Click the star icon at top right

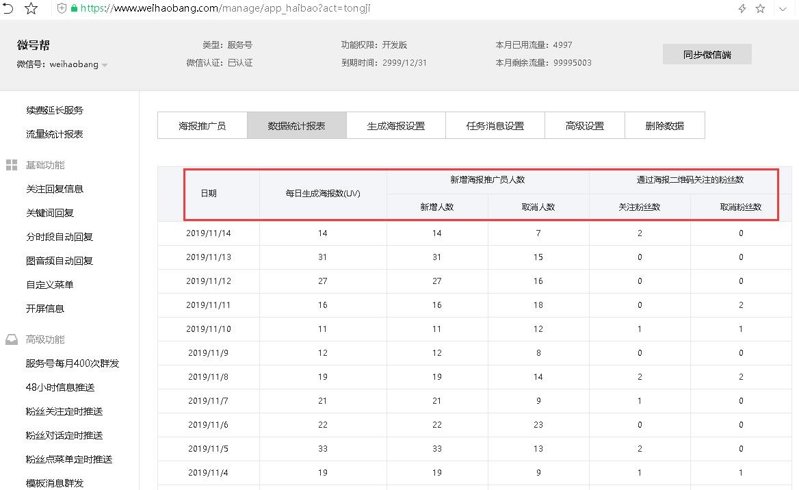point(760,8)
